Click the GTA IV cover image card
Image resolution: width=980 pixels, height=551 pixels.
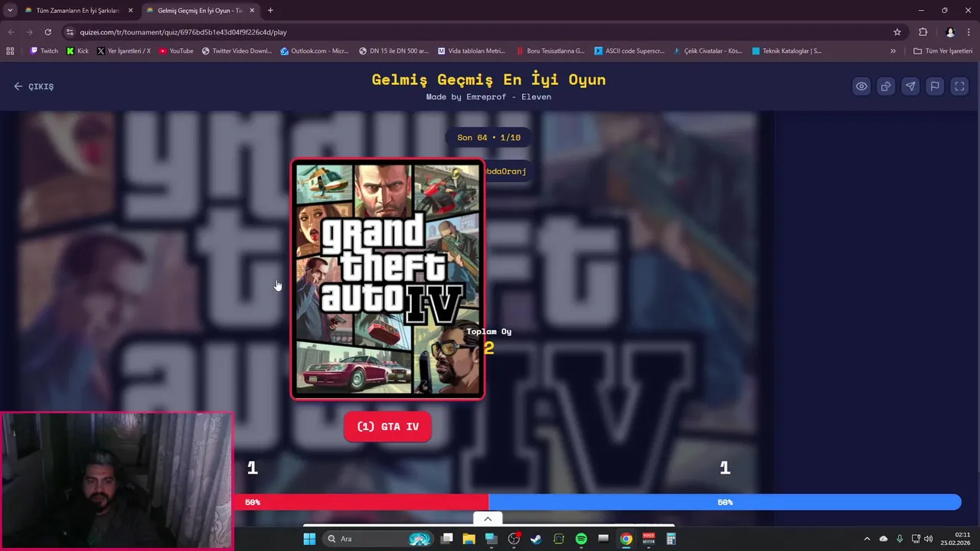pos(387,279)
